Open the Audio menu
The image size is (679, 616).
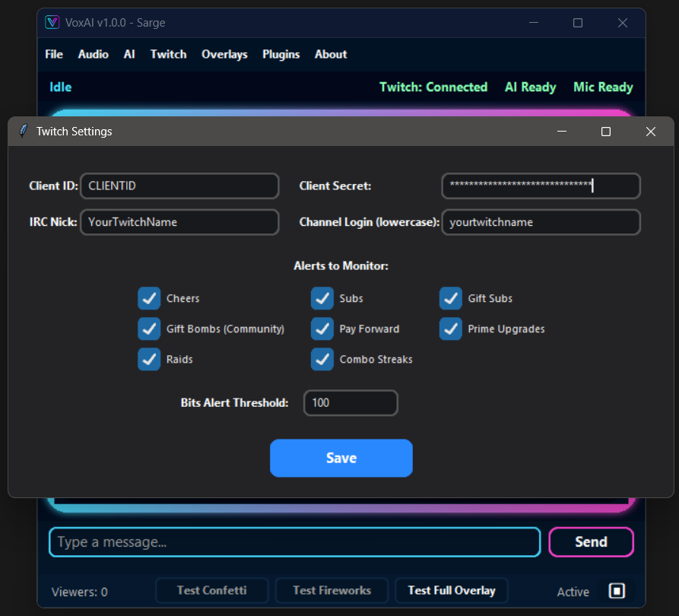(93, 54)
